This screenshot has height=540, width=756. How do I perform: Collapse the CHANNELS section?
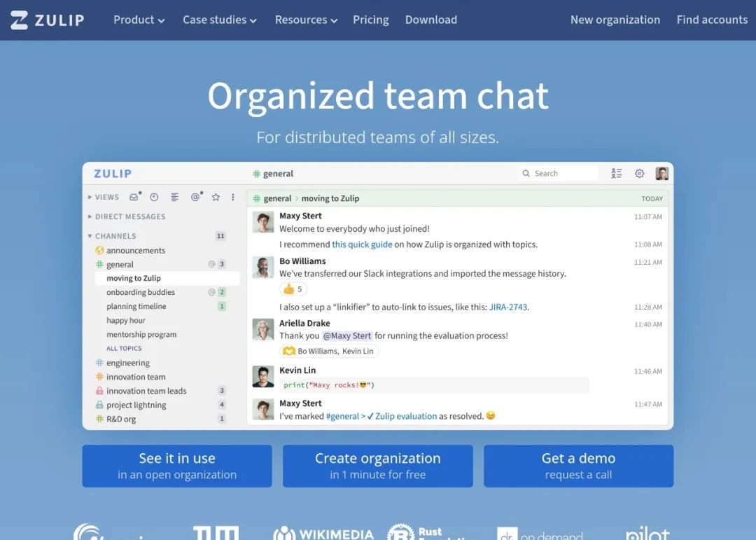coord(112,236)
